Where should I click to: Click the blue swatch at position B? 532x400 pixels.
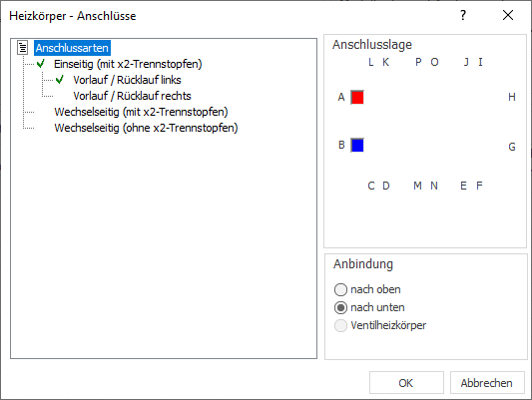pos(357,145)
